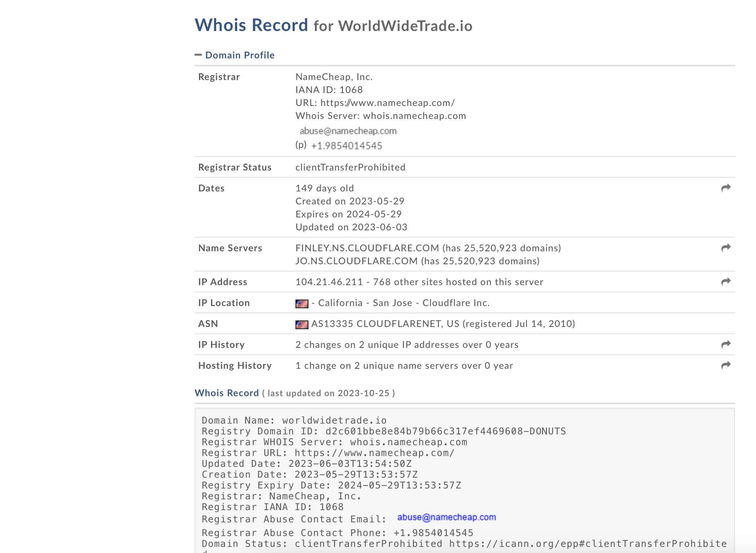
Task: Click Updated Date: 2023-06-03T13:54:50Z line
Action: [x=307, y=464]
